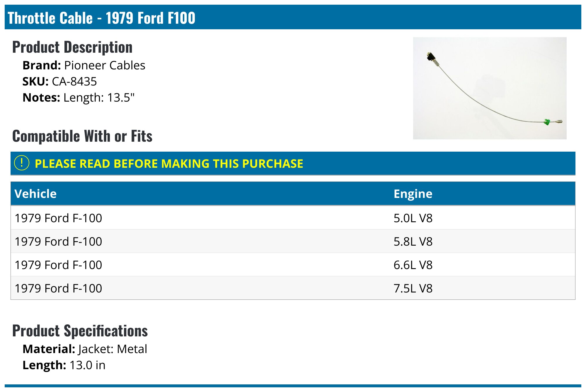This screenshot has width=586, height=392.
Task: Click the Compatible With or Fits heading
Action: click(82, 136)
